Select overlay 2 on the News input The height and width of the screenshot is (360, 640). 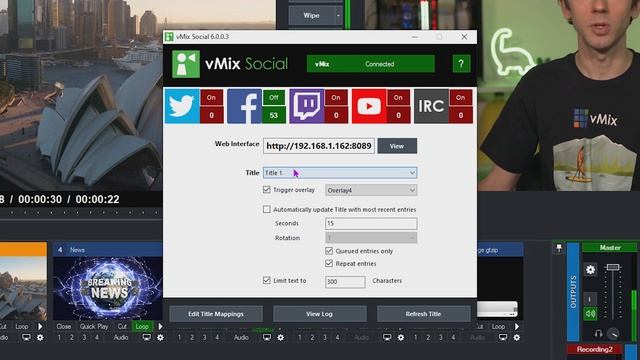[x=72, y=338]
